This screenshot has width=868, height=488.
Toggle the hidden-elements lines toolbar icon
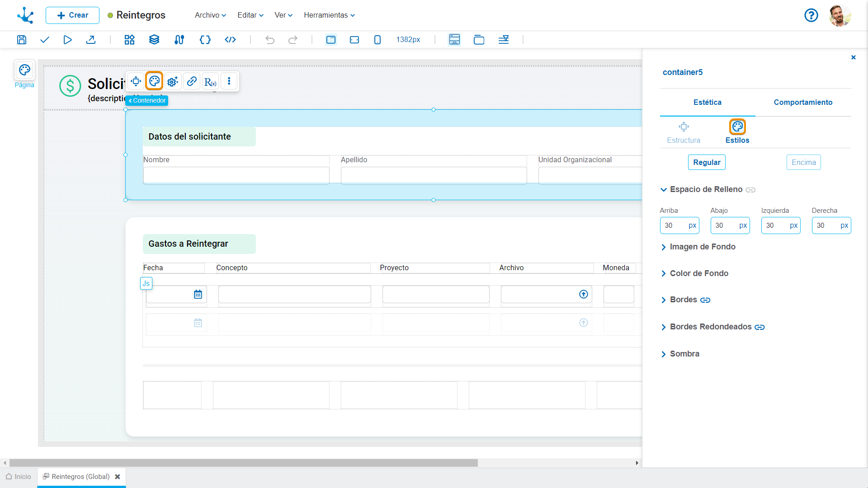(x=504, y=40)
